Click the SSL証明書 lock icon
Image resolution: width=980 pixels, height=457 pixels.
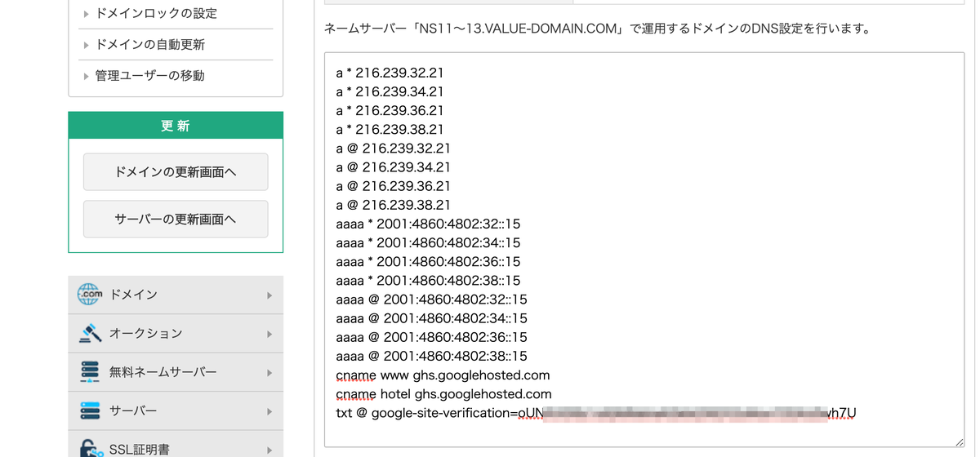(x=89, y=448)
